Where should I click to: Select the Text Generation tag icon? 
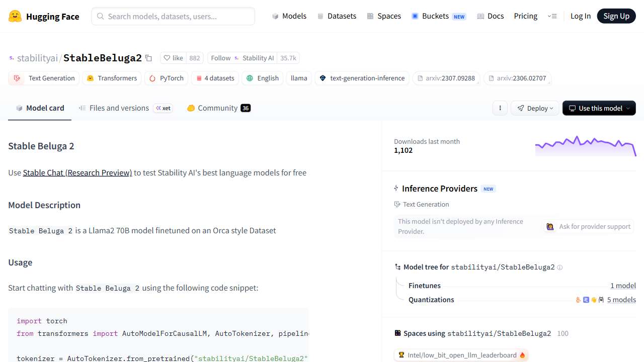click(x=17, y=78)
